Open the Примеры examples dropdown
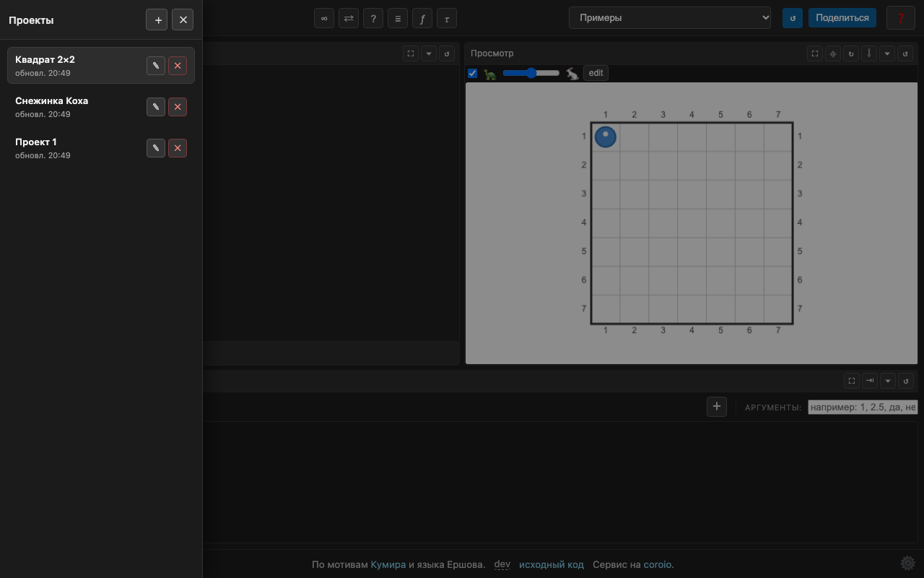The height and width of the screenshot is (578, 924). [x=670, y=18]
